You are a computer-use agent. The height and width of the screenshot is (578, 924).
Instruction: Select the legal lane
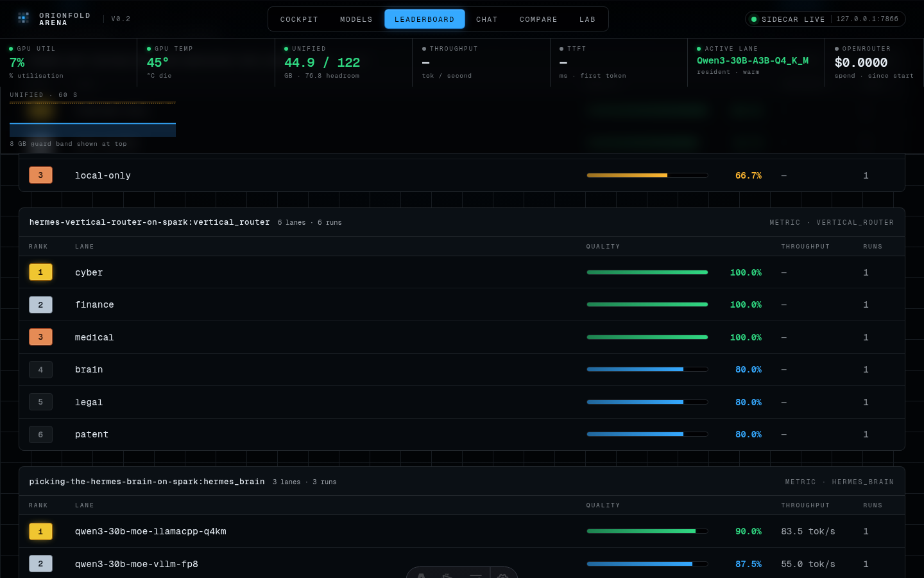click(462, 402)
